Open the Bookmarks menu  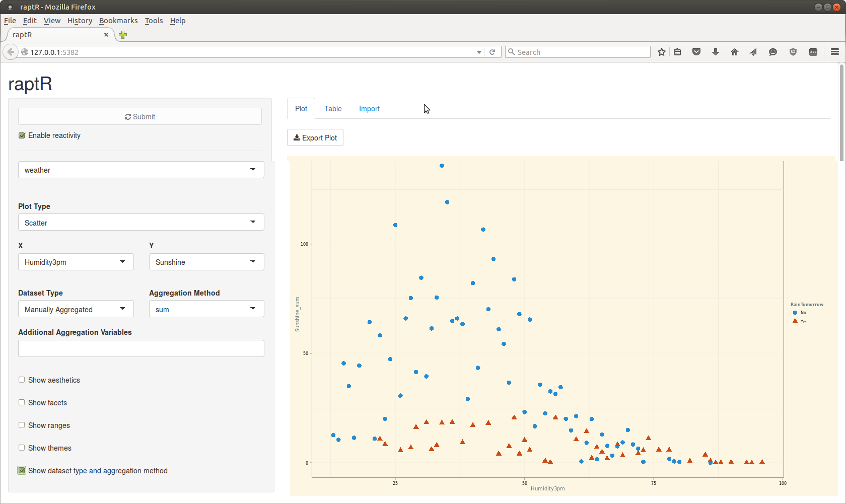(118, 21)
